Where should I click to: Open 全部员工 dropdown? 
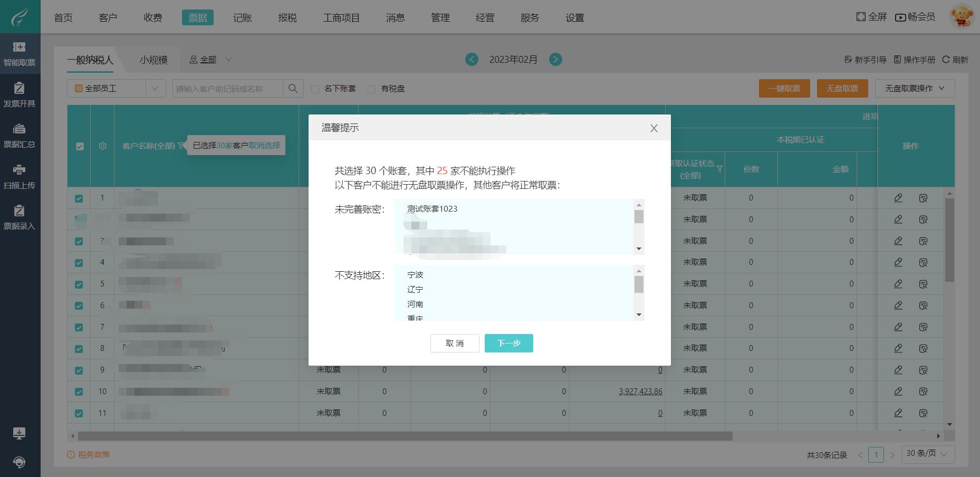pyautogui.click(x=116, y=89)
